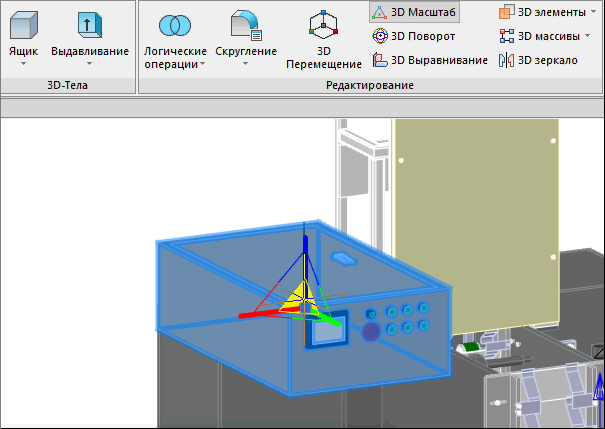Screen dimensions: 605x429
Task: Click the Редактирование panel title
Action: tap(370, 85)
